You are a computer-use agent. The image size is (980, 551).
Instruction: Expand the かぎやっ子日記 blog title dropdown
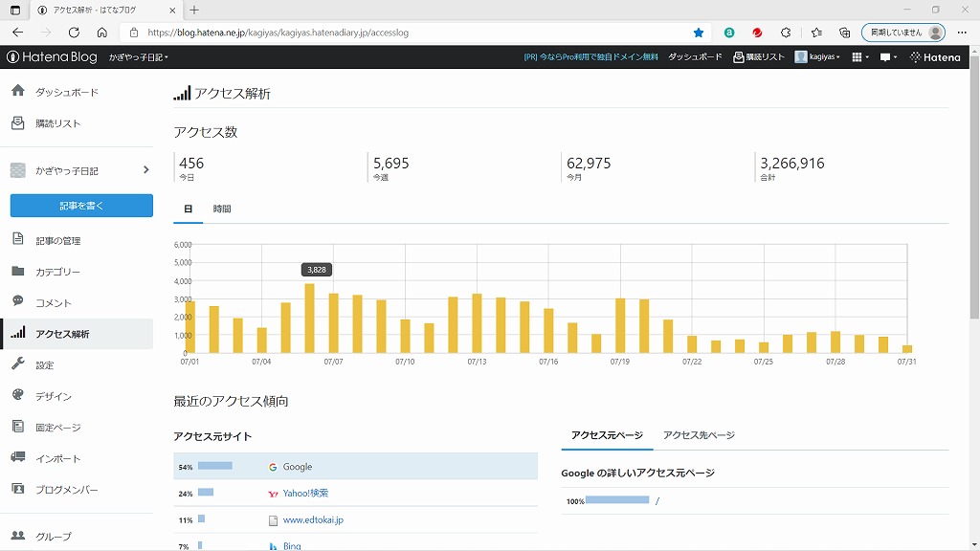tap(138, 56)
